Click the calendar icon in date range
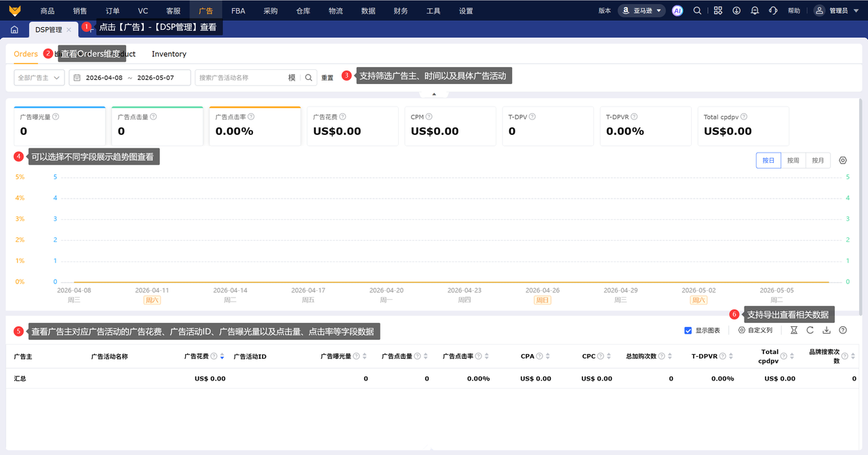 77,78
